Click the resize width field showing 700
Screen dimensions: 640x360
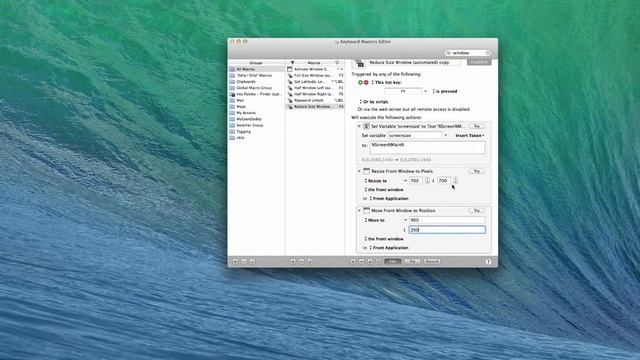(416, 180)
